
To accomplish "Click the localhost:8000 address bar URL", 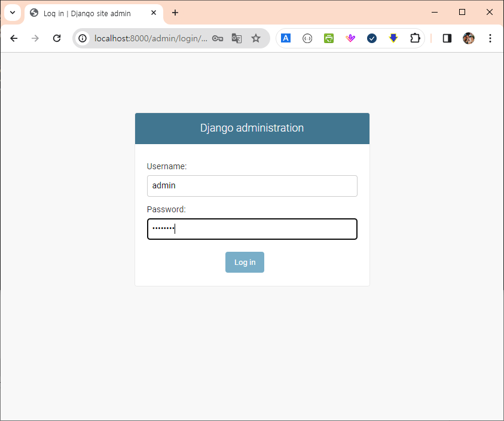I will pyautogui.click(x=151, y=38).
